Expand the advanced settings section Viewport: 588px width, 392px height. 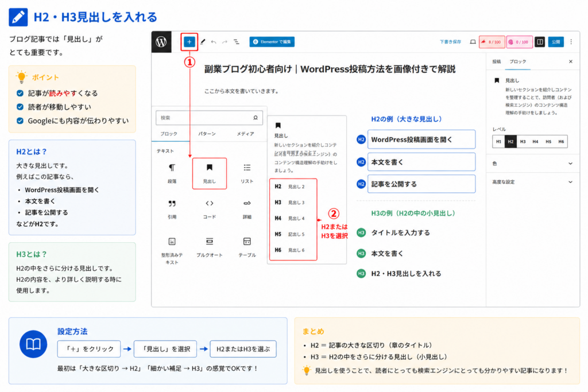coord(532,182)
